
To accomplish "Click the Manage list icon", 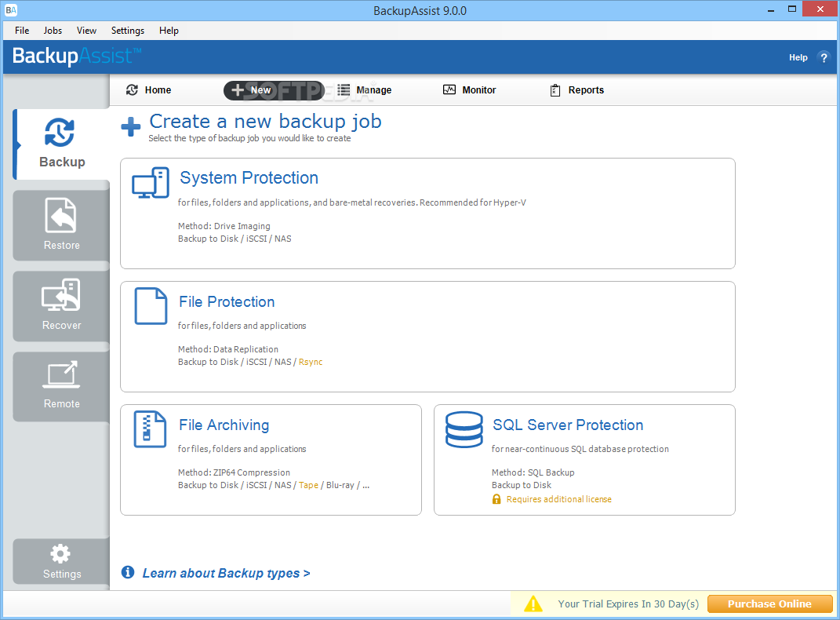I will (344, 90).
